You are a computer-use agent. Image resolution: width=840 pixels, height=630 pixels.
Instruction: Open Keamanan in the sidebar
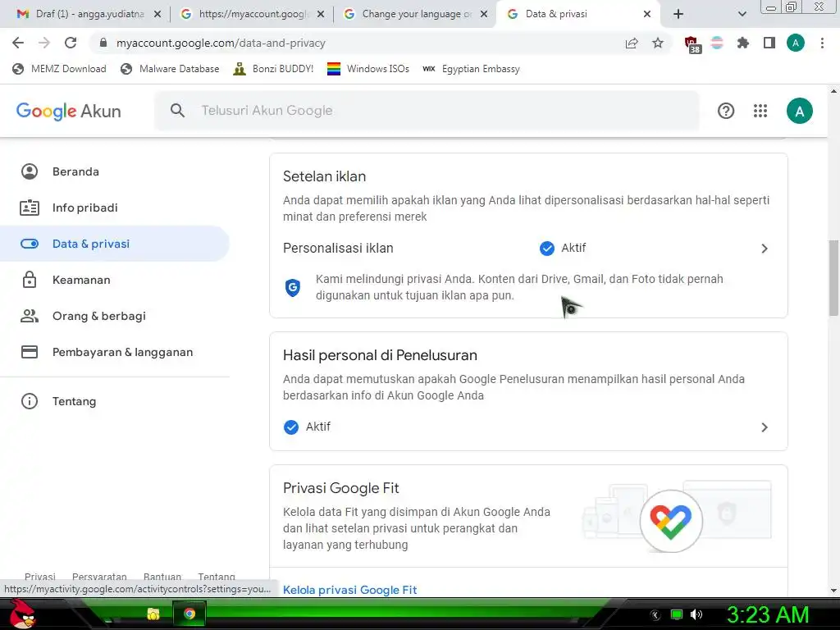click(x=115, y=280)
